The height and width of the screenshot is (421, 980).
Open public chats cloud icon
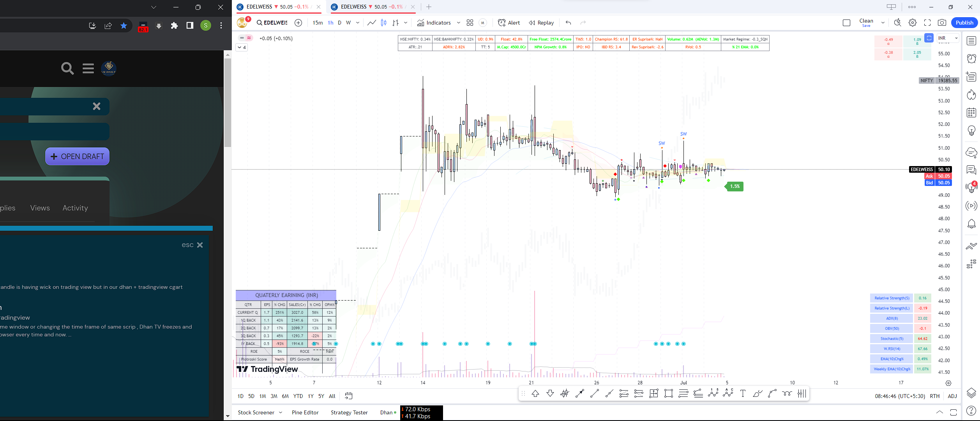[x=971, y=152]
